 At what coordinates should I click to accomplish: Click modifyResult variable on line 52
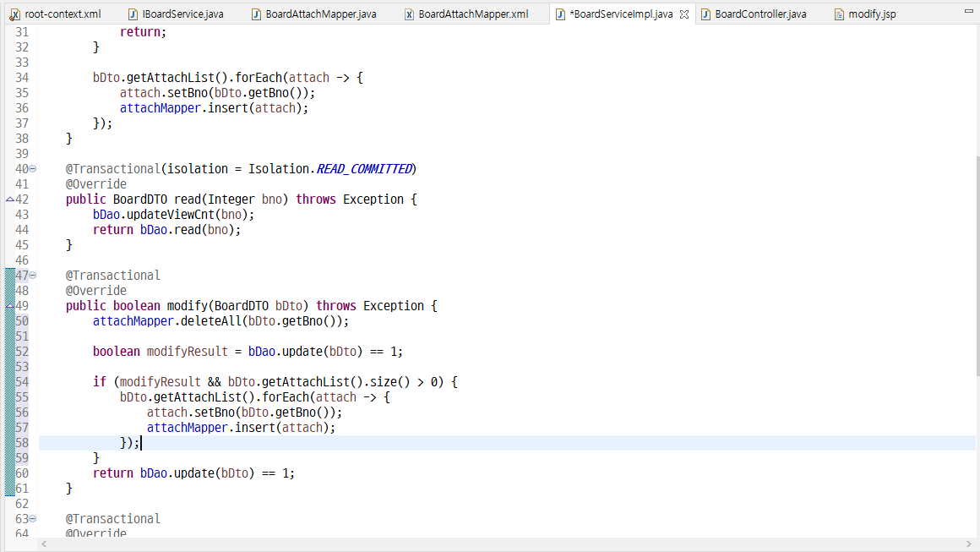point(187,352)
